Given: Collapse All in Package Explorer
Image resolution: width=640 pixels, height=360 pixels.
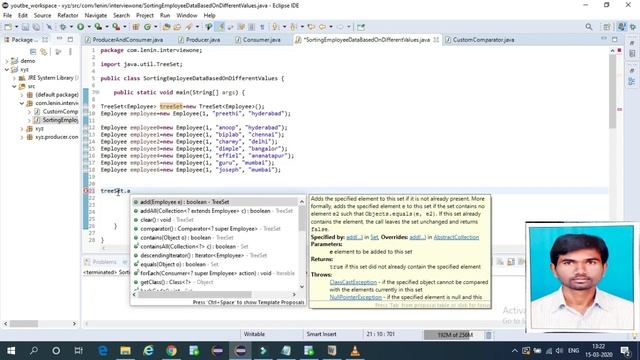Looking at the screenshot, I should (x=33, y=51).
